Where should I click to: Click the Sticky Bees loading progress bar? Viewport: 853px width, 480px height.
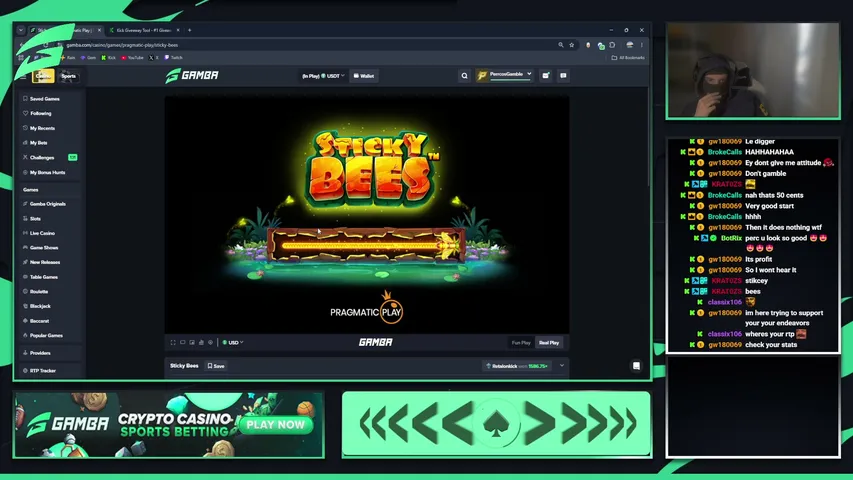[366, 245]
